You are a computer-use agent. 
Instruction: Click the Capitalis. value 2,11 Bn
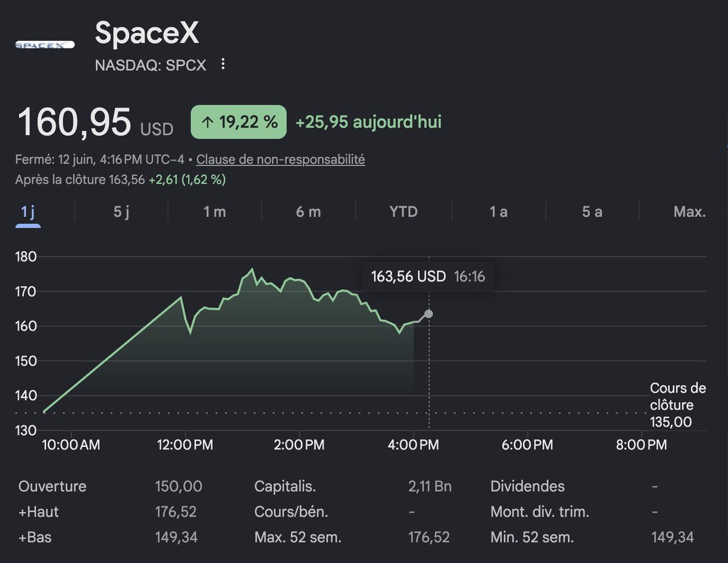pyautogui.click(x=430, y=486)
